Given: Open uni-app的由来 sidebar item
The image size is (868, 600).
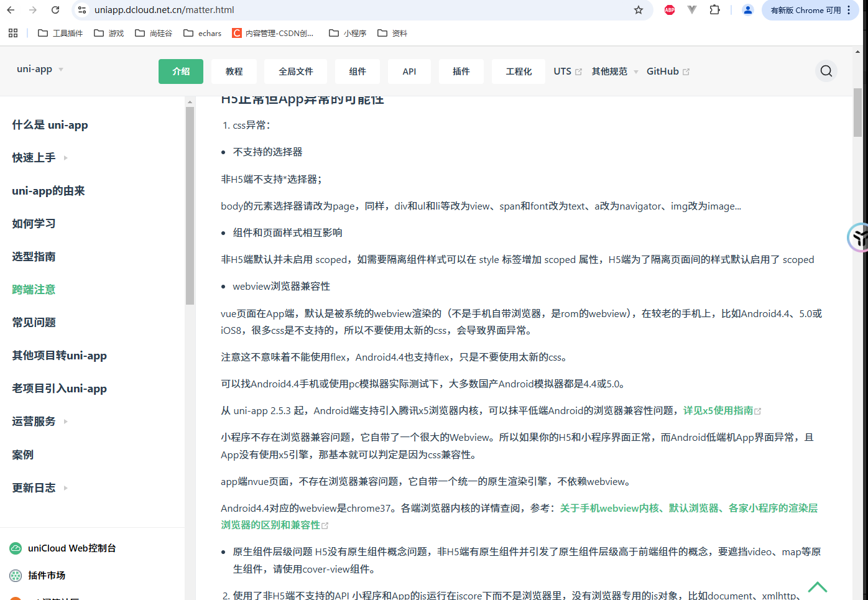Looking at the screenshot, I should (x=48, y=191).
